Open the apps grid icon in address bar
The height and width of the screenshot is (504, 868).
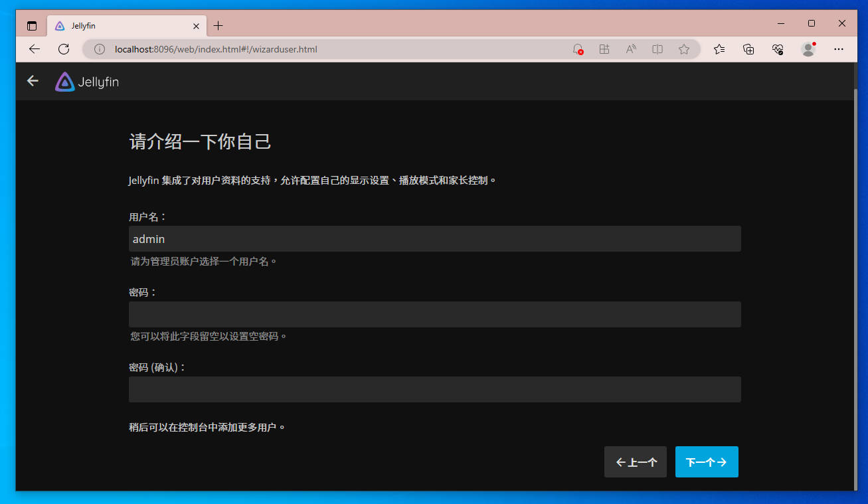(604, 49)
